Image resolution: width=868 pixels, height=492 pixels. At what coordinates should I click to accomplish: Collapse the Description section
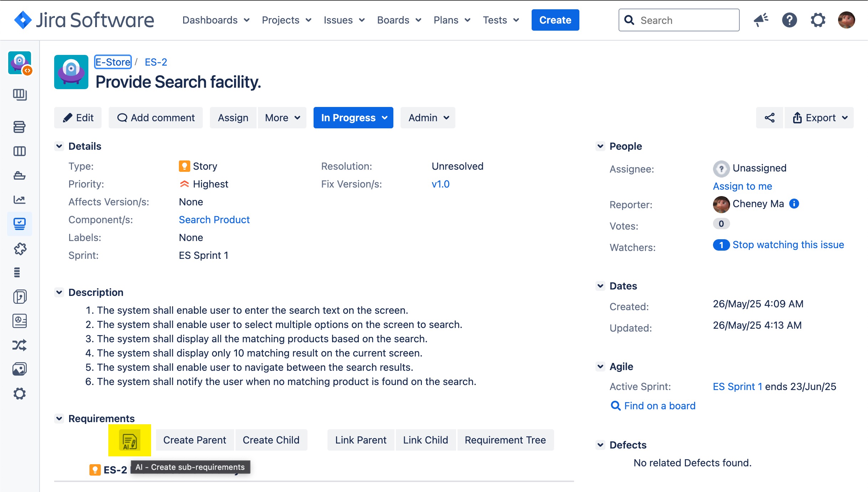[x=59, y=292]
